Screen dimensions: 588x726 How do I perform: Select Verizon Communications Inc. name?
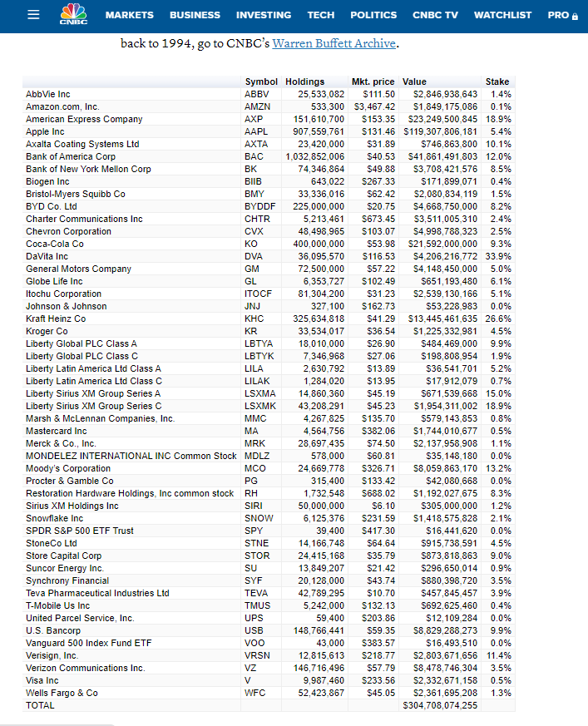(86, 669)
